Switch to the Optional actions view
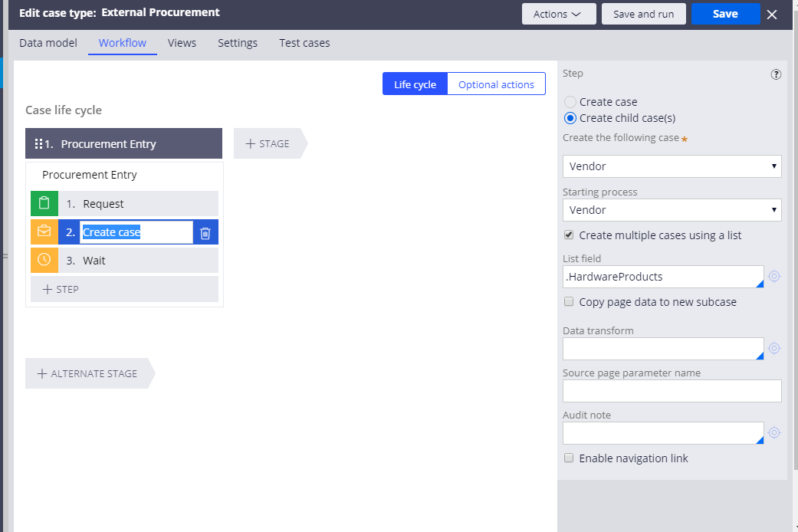This screenshot has width=798, height=532. tap(496, 84)
